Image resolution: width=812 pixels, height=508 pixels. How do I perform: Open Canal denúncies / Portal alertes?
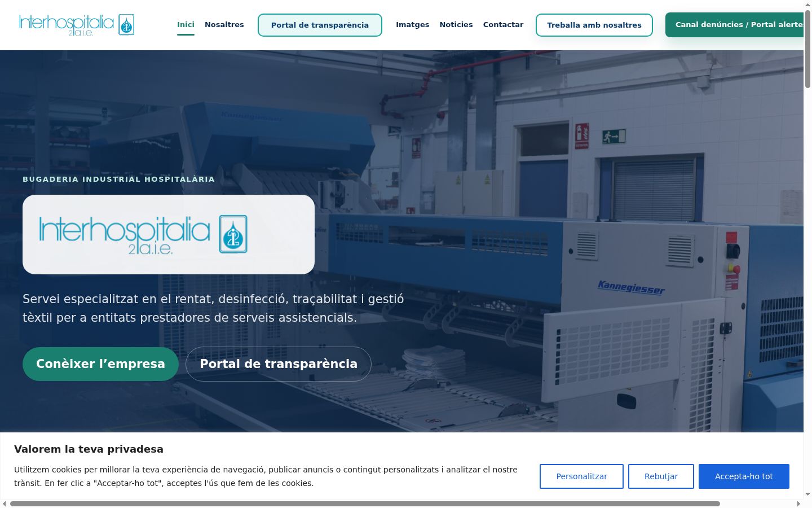click(x=735, y=25)
